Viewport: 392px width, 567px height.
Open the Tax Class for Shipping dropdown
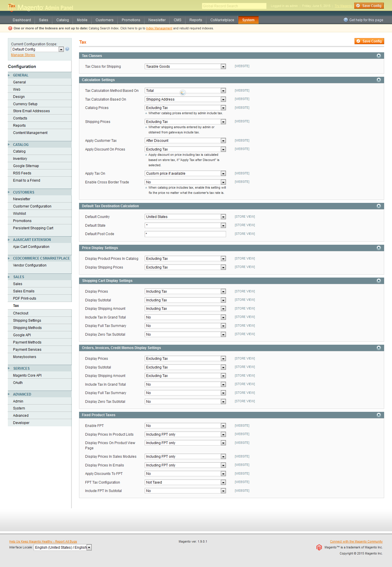(x=185, y=67)
